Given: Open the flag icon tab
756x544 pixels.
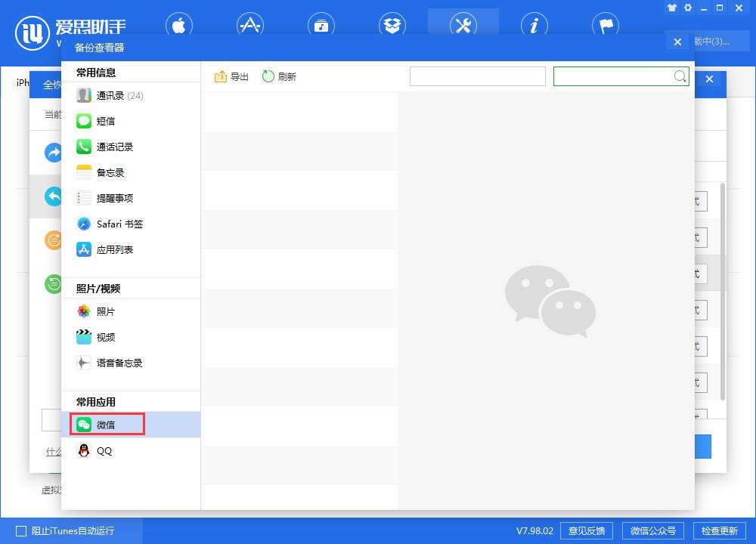Looking at the screenshot, I should point(606,25).
